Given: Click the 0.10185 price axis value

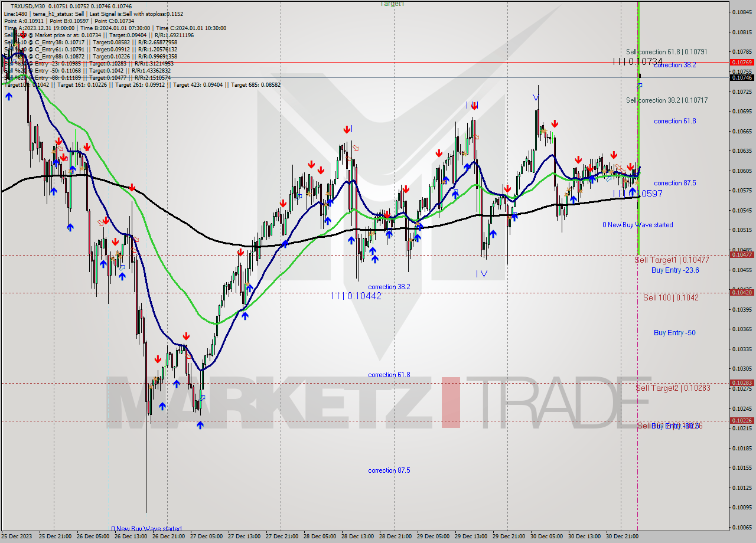Looking at the screenshot, I should 742,448.
